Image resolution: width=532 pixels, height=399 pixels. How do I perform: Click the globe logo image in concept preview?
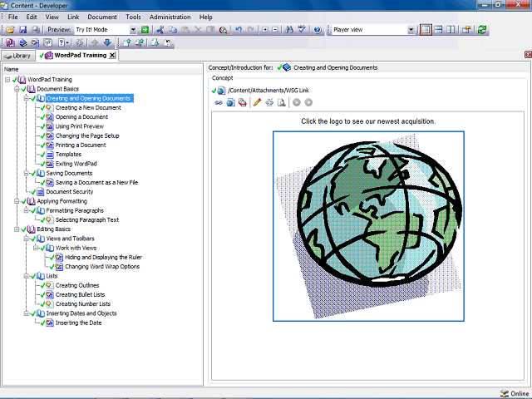[x=368, y=226]
